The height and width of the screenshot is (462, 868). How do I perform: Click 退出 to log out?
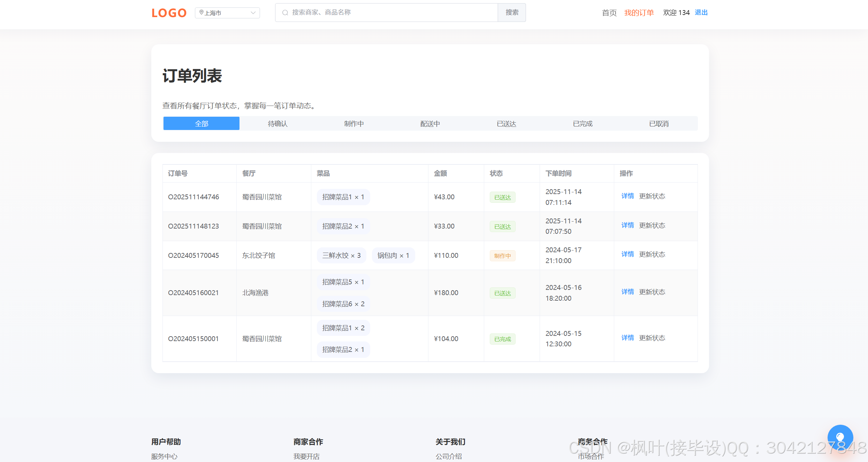[701, 12]
